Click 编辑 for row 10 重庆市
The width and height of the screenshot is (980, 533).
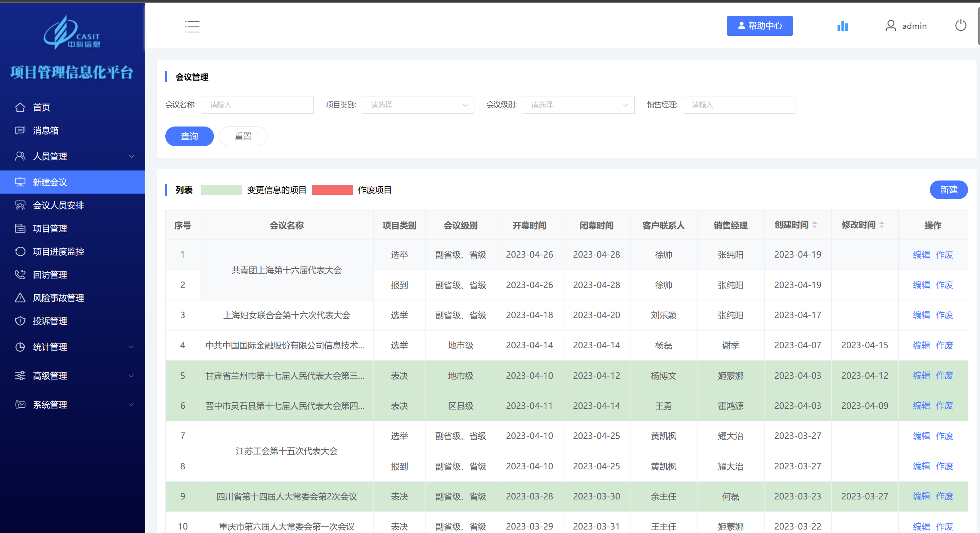tap(921, 526)
